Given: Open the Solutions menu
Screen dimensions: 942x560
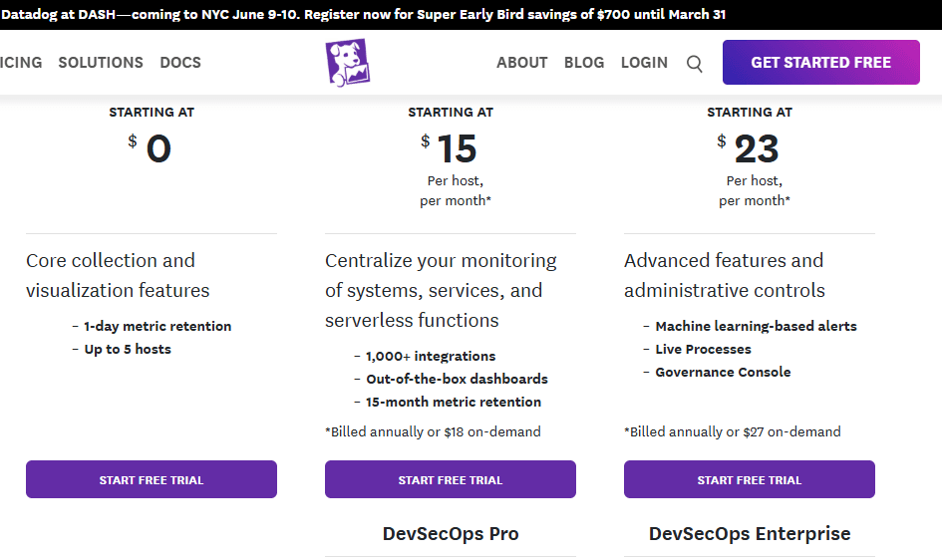Looking at the screenshot, I should click(x=101, y=62).
